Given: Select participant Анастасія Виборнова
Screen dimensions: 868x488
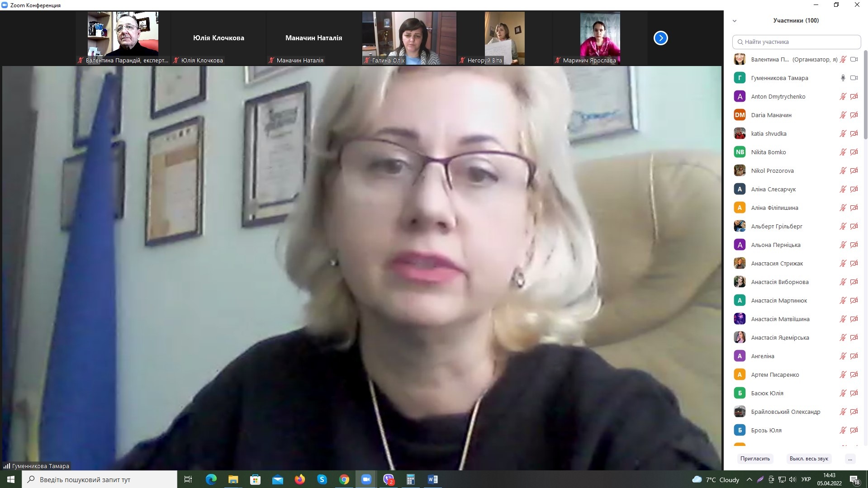Looking at the screenshot, I should tap(797, 282).
